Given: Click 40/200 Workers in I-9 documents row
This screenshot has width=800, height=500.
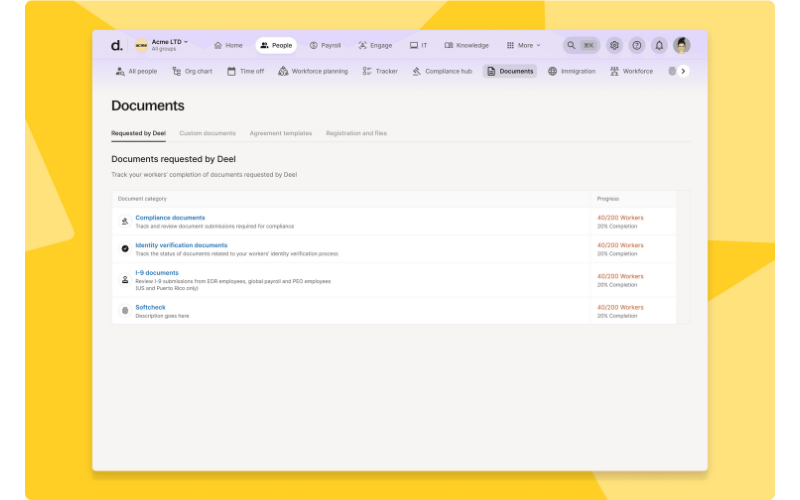Looking at the screenshot, I should click(x=620, y=277).
